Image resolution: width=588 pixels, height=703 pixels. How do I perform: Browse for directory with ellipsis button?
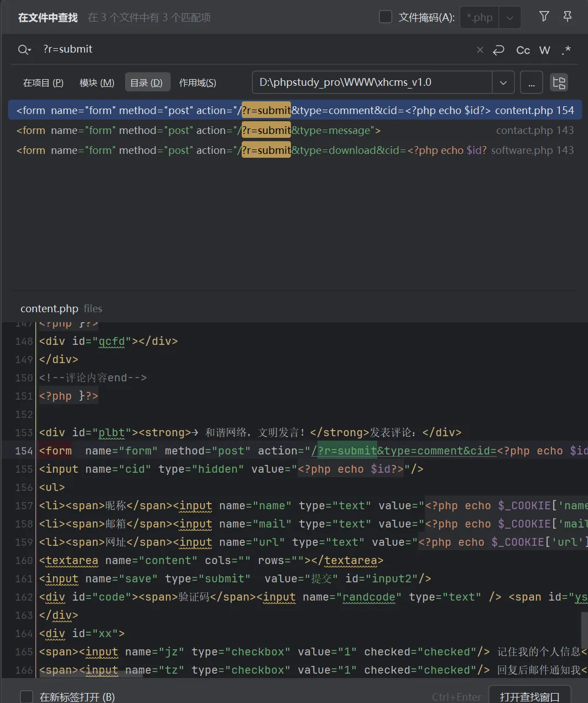coord(531,82)
